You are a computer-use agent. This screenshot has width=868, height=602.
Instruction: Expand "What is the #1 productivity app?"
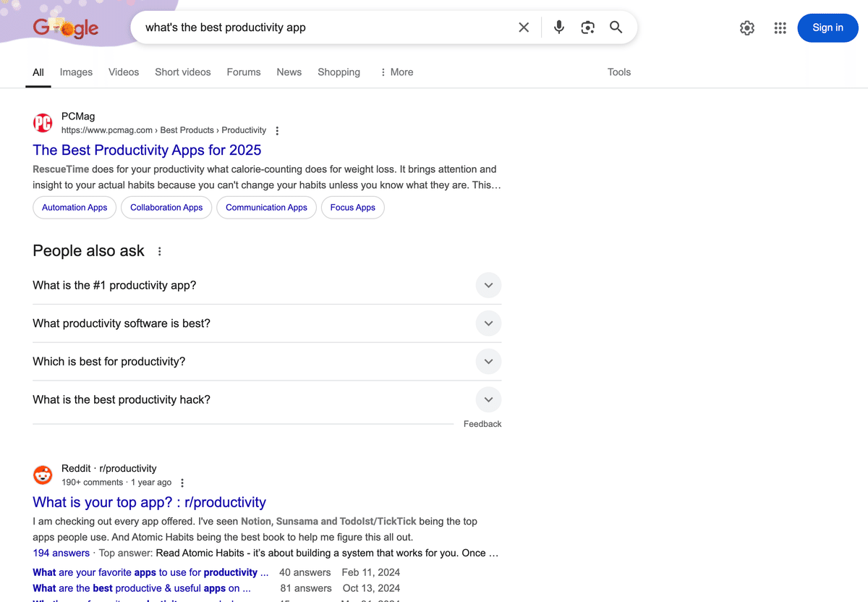click(x=488, y=285)
